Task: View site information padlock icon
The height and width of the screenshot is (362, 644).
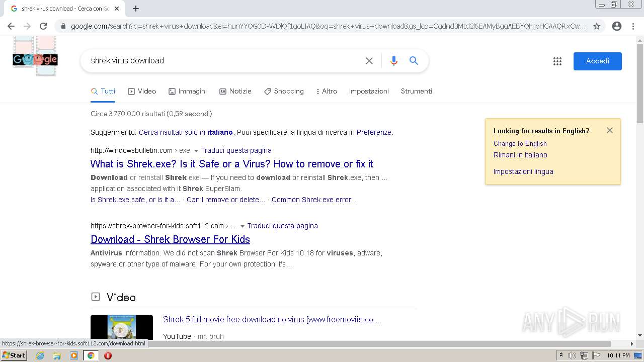Action: coord(63,26)
